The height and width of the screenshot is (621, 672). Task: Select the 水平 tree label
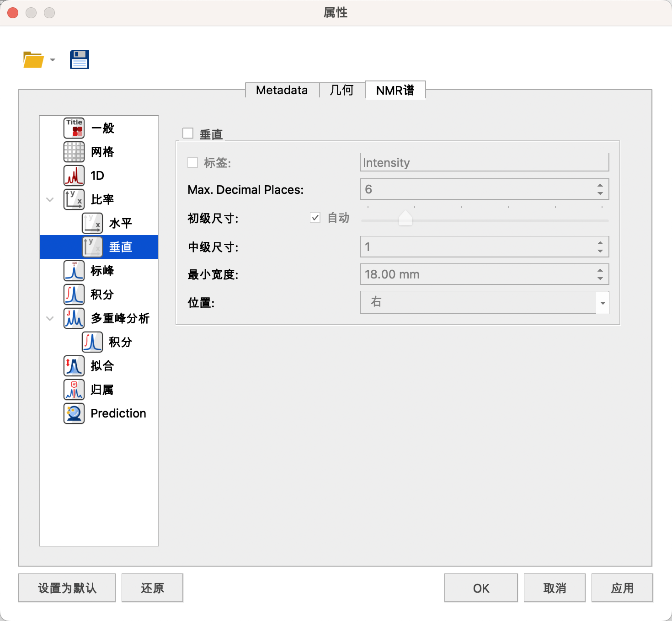pos(121,223)
